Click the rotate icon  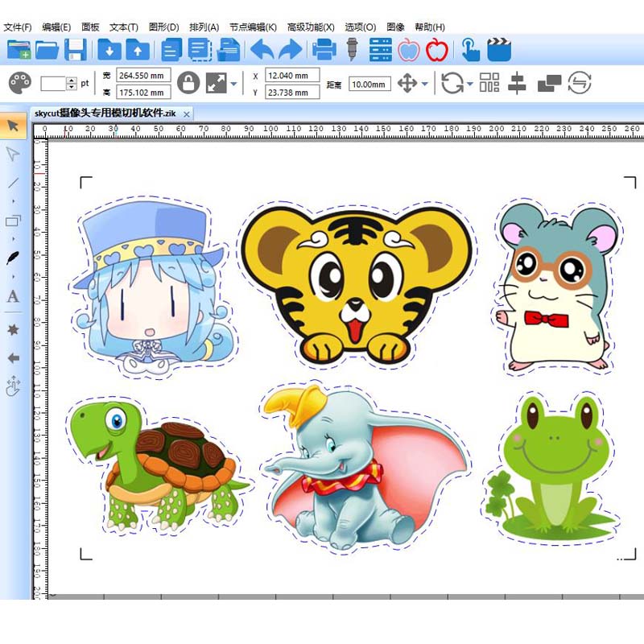452,83
